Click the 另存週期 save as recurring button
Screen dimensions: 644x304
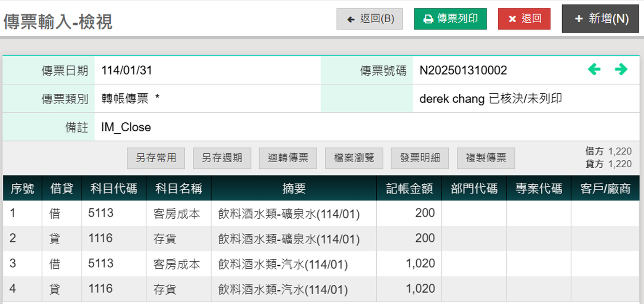pyautogui.click(x=222, y=158)
